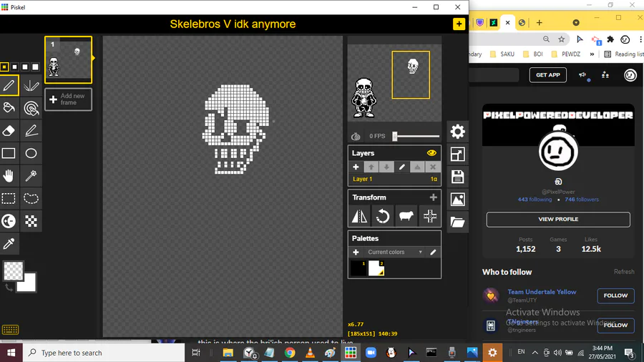This screenshot has height=362, width=644.
Task: Swap primary and secondary colors
Action: [x=9, y=288]
